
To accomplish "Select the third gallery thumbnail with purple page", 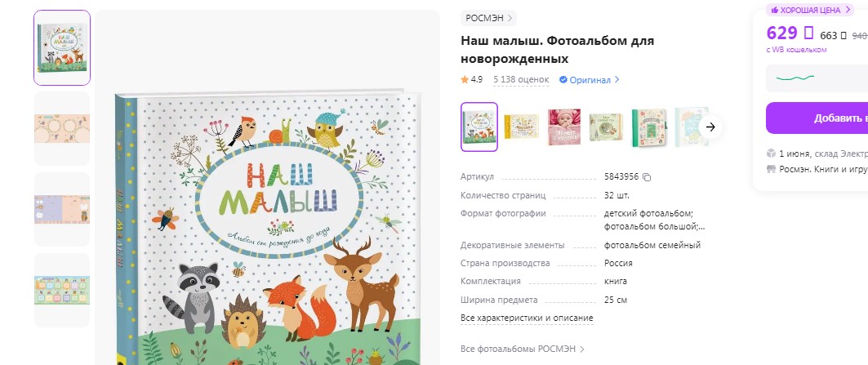I will [x=62, y=209].
